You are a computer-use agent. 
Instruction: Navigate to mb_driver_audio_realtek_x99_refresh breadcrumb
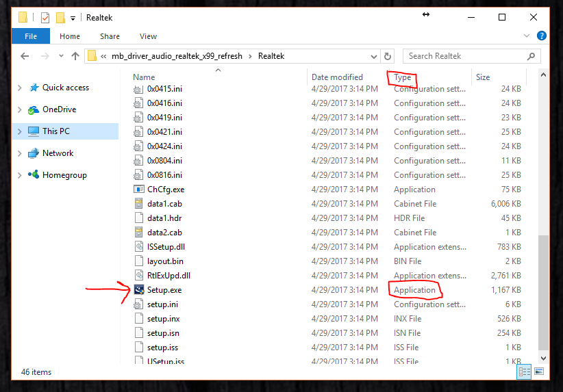click(177, 56)
